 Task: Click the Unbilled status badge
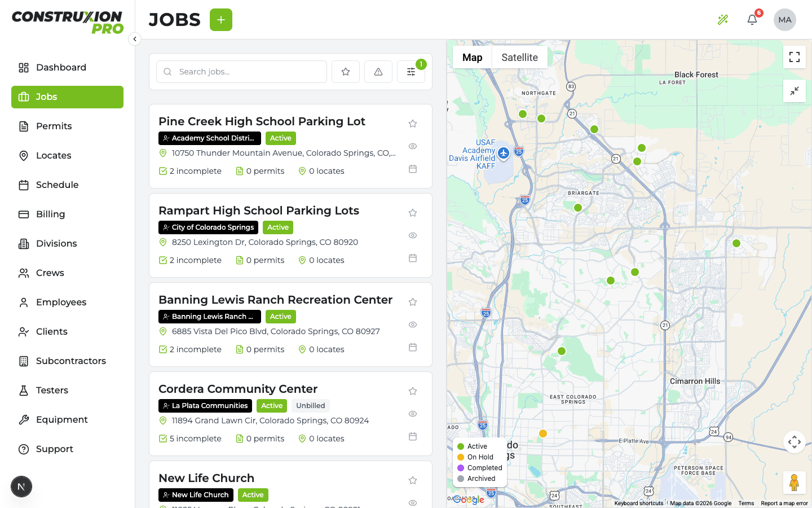click(311, 406)
